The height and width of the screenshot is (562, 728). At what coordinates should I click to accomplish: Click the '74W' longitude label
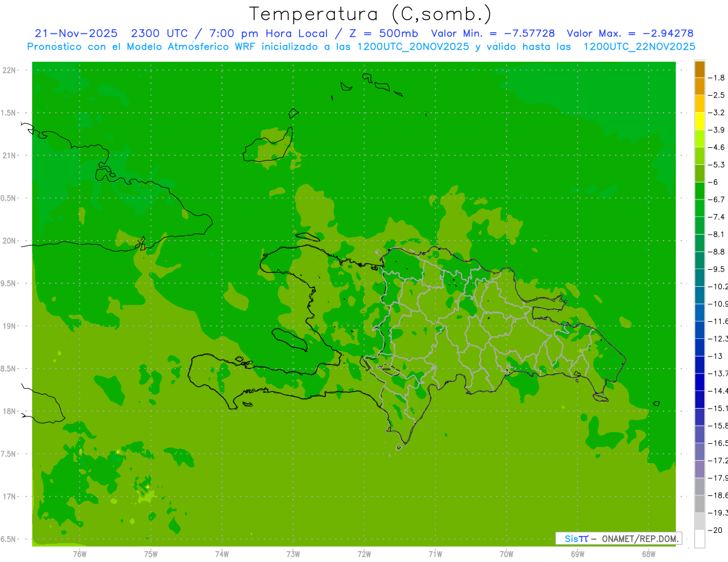(x=221, y=554)
